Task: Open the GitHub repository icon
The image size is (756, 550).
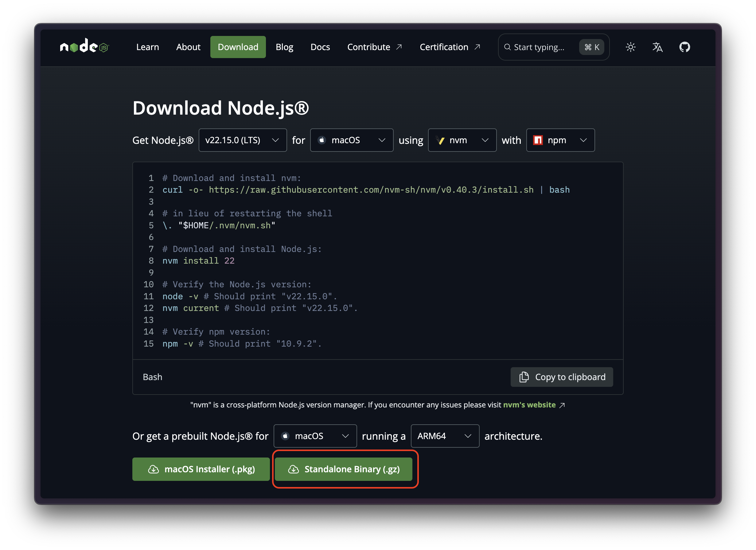Action: 684,47
